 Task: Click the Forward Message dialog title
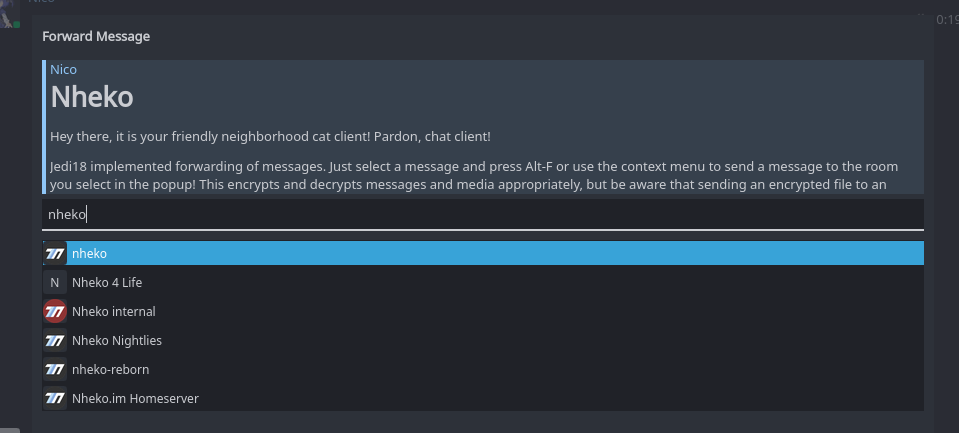click(96, 37)
